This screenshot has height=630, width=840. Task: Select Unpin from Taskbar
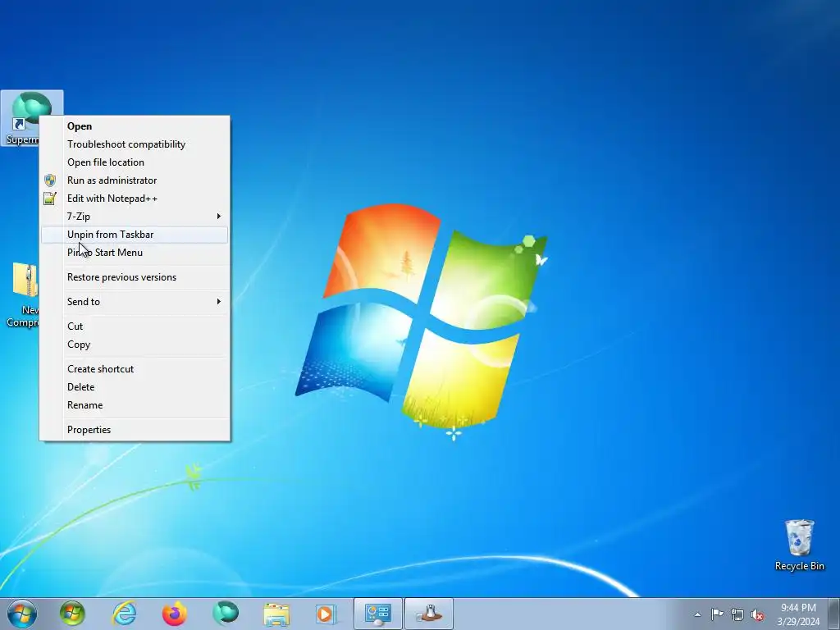pos(135,235)
